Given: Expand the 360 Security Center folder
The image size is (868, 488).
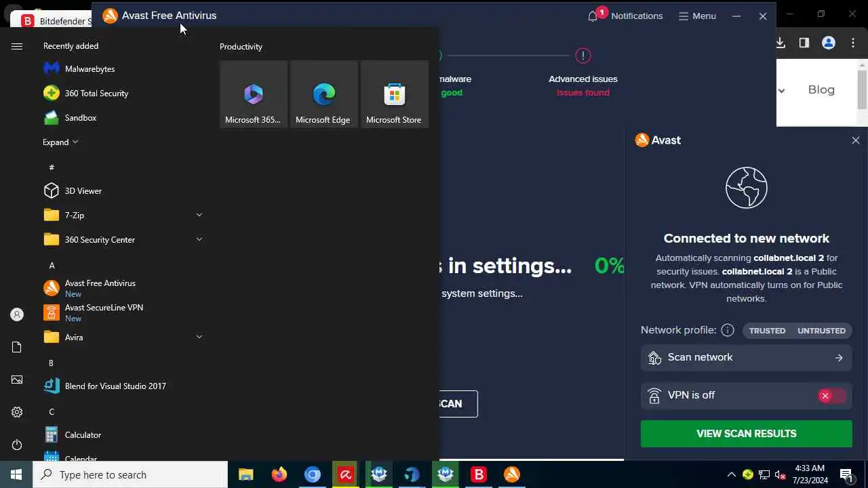Looking at the screenshot, I should click(x=199, y=239).
